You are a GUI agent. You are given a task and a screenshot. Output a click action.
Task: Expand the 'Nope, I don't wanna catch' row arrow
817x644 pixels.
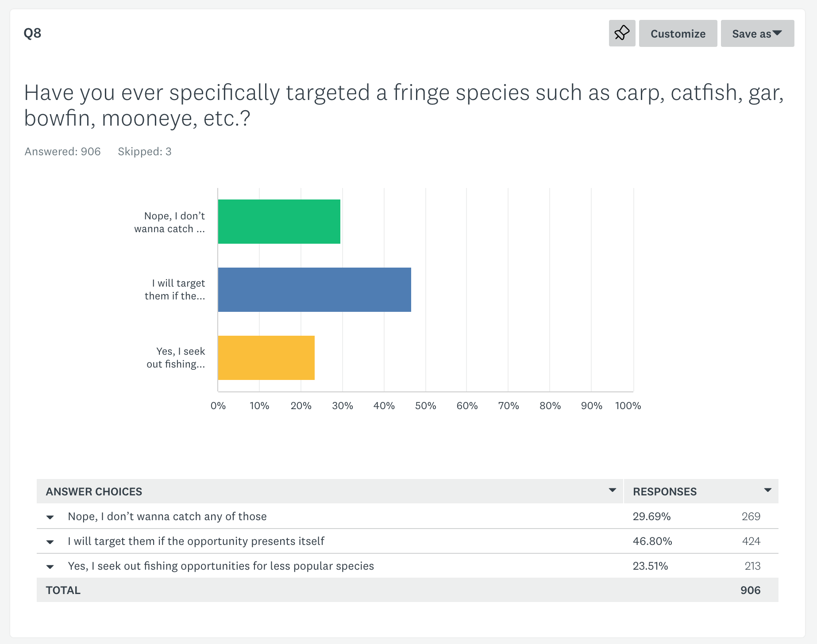click(x=50, y=517)
